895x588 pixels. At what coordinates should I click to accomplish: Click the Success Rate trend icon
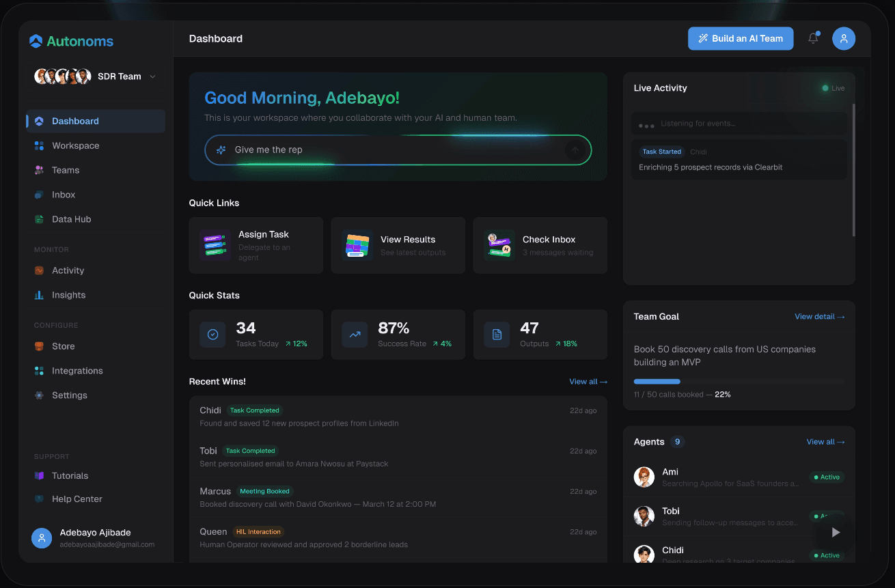pyautogui.click(x=355, y=335)
